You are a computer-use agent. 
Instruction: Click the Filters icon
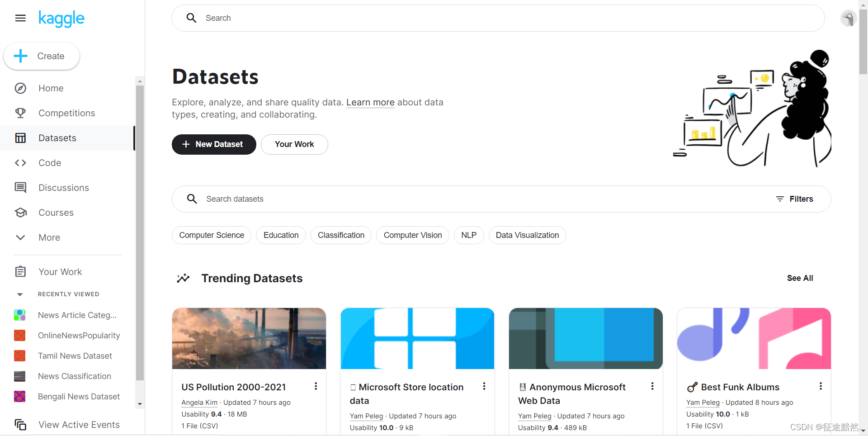(x=780, y=199)
